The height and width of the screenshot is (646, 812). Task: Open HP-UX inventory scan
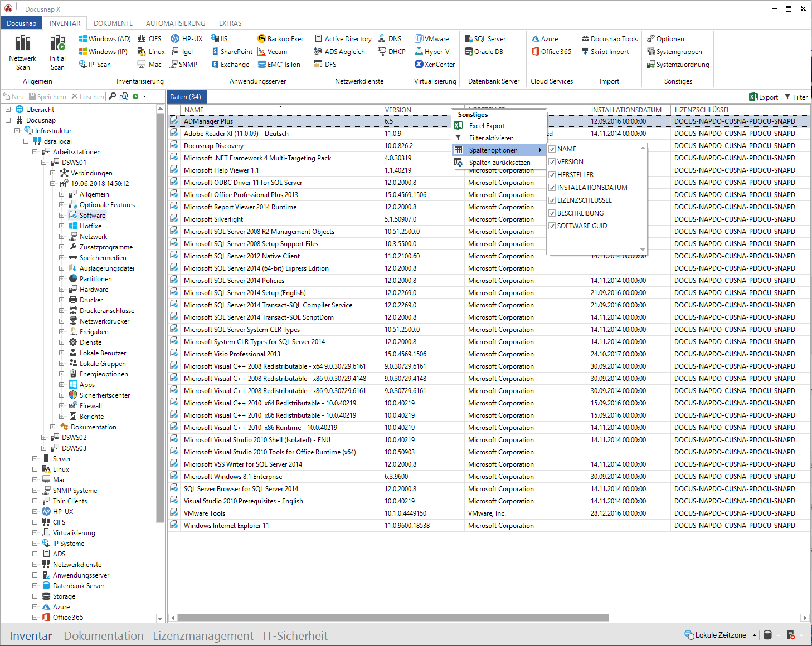pos(187,39)
